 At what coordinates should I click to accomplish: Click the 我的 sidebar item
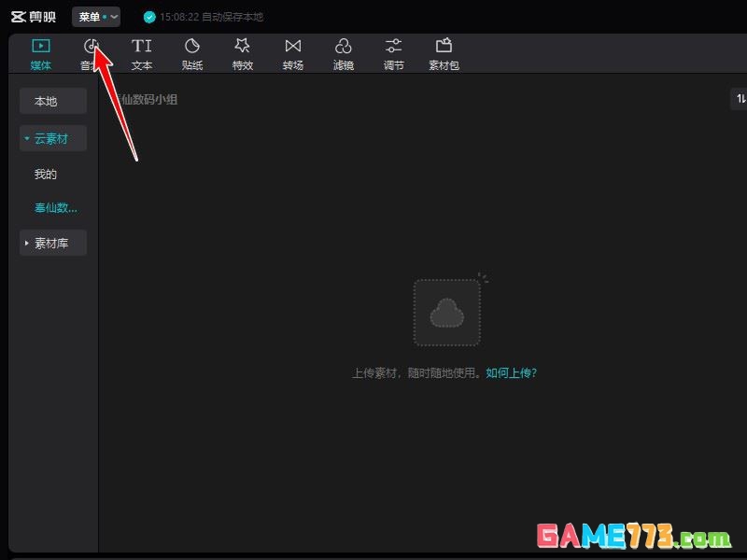click(x=45, y=173)
